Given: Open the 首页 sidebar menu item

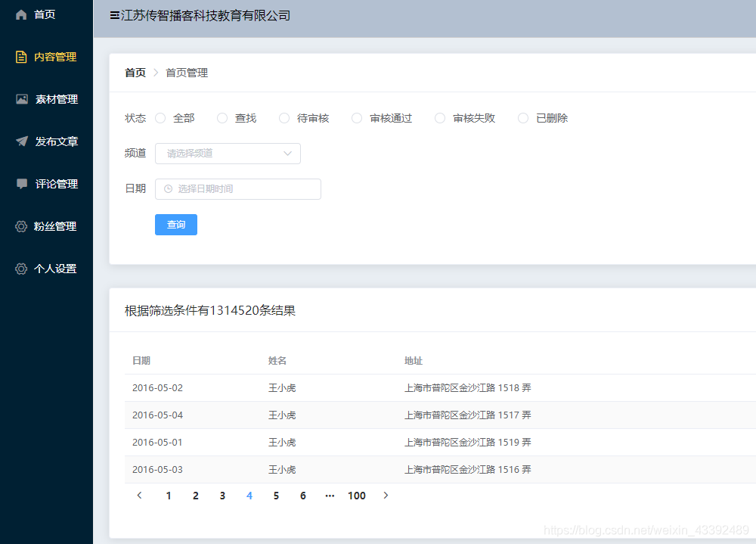Looking at the screenshot, I should [x=46, y=15].
